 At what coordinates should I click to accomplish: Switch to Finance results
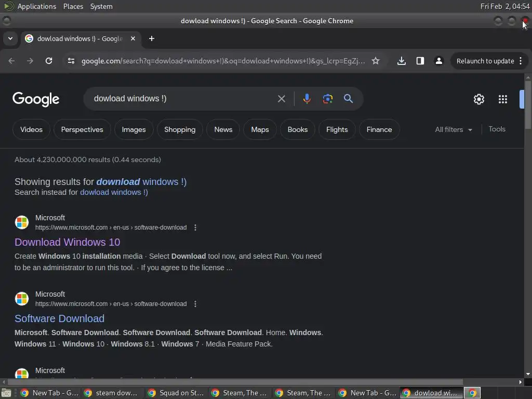coord(379,129)
